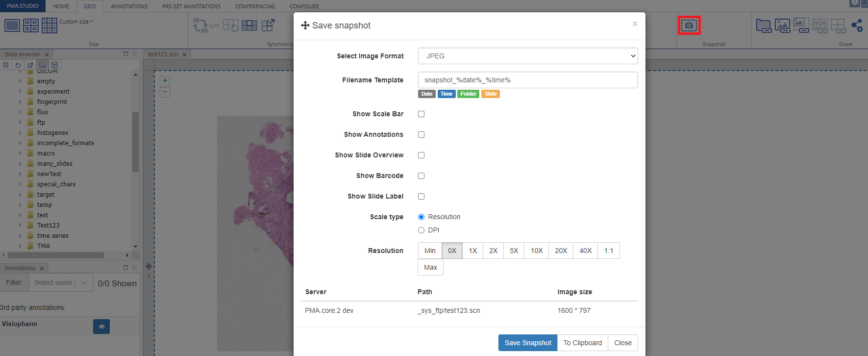Check the Show Annotations checkbox
Image resolution: width=868 pixels, height=356 pixels.
[x=421, y=135]
